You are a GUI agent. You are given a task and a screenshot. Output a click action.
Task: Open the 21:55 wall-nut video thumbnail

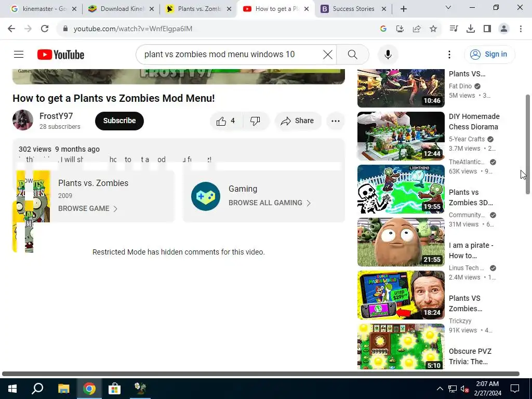coord(401,242)
